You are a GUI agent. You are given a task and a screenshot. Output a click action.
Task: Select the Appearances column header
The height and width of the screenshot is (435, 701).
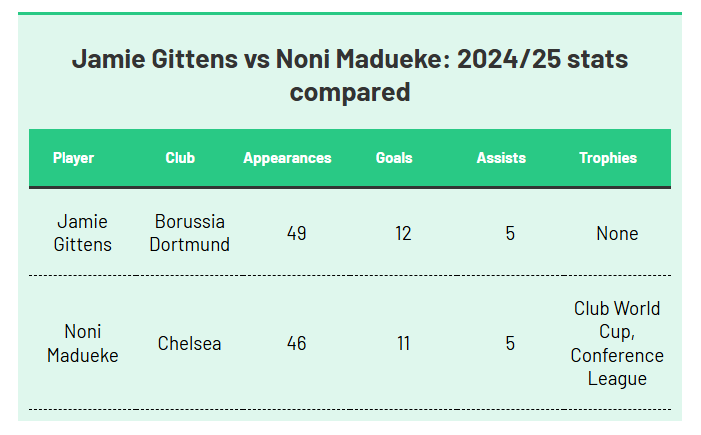(x=287, y=158)
